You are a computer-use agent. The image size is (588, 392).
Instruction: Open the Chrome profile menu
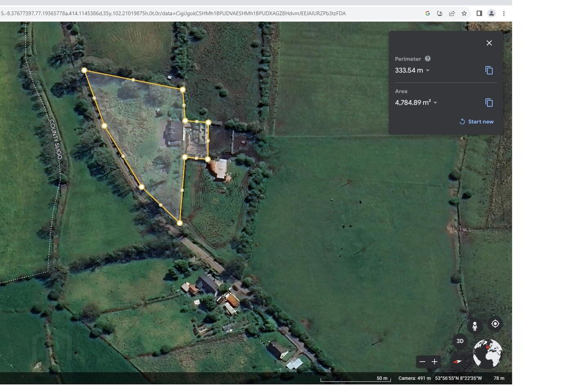click(x=492, y=13)
